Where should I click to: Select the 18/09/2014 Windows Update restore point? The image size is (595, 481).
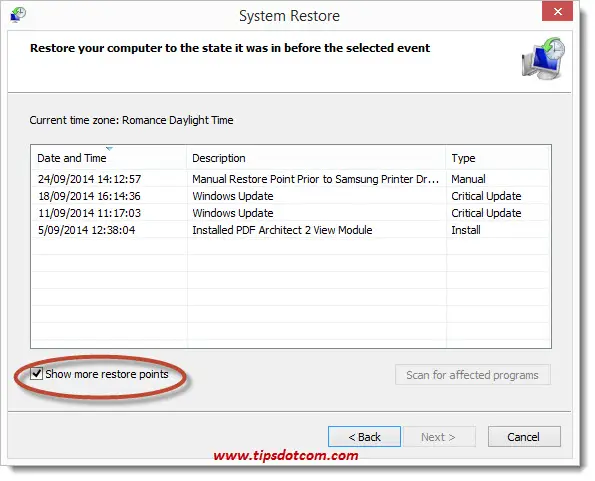291,196
